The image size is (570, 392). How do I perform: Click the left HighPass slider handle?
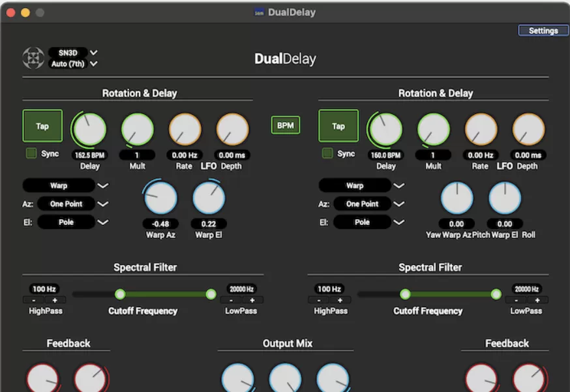(120, 294)
